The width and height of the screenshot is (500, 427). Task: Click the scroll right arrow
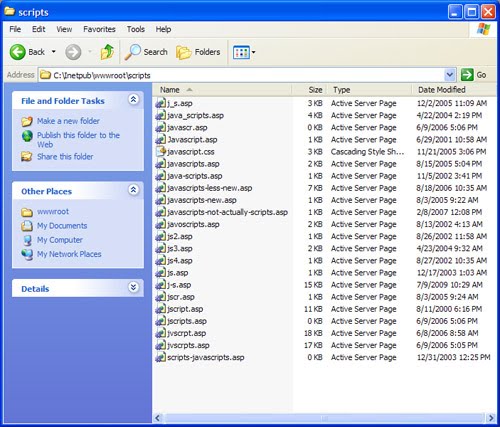click(x=491, y=418)
